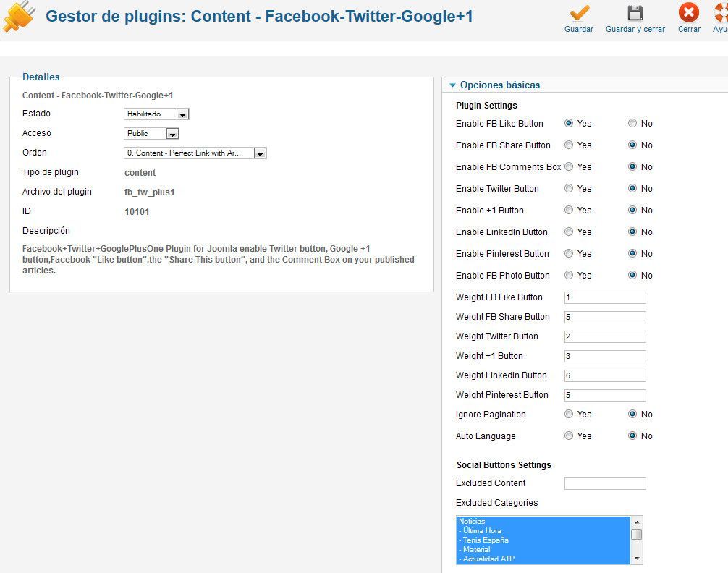Select Yes for Enable FB Like Button
This screenshot has width=728, height=573.
click(x=569, y=123)
